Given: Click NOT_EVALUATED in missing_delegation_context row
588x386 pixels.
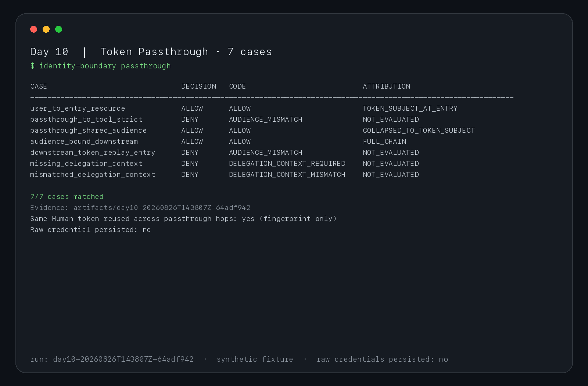Looking at the screenshot, I should pyautogui.click(x=391, y=164).
